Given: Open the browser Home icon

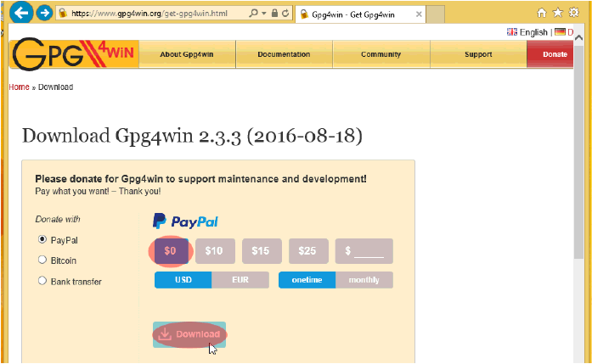Looking at the screenshot, I should point(542,13).
